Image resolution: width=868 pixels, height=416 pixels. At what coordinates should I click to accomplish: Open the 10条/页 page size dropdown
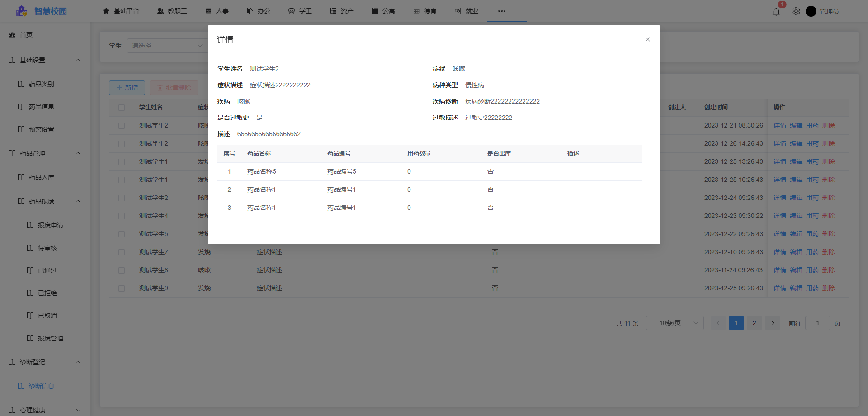pyautogui.click(x=675, y=323)
